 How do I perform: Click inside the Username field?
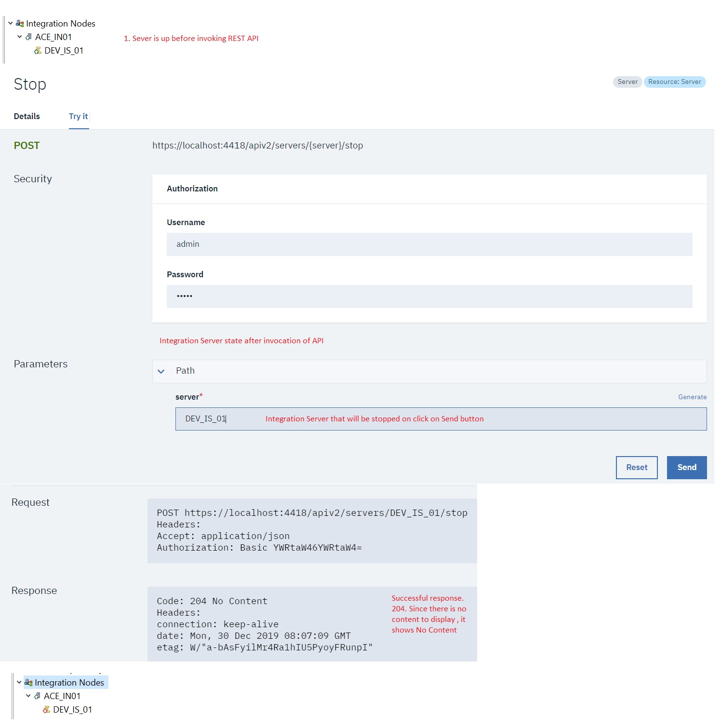point(429,244)
